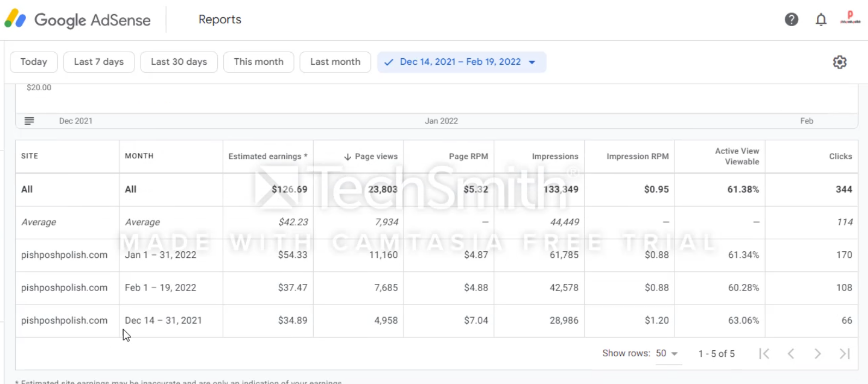Open report settings gear icon
This screenshot has width=868, height=384.
click(x=840, y=62)
